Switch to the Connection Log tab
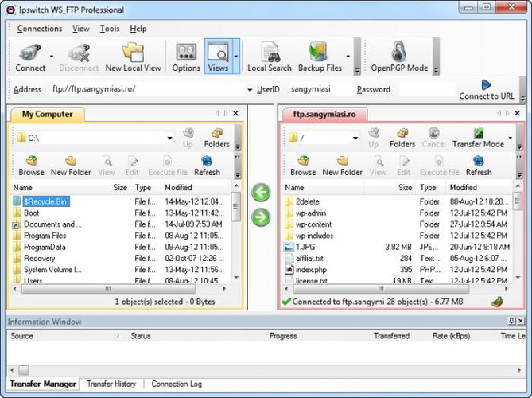Screen dimensions: 532x398 [x=177, y=384]
